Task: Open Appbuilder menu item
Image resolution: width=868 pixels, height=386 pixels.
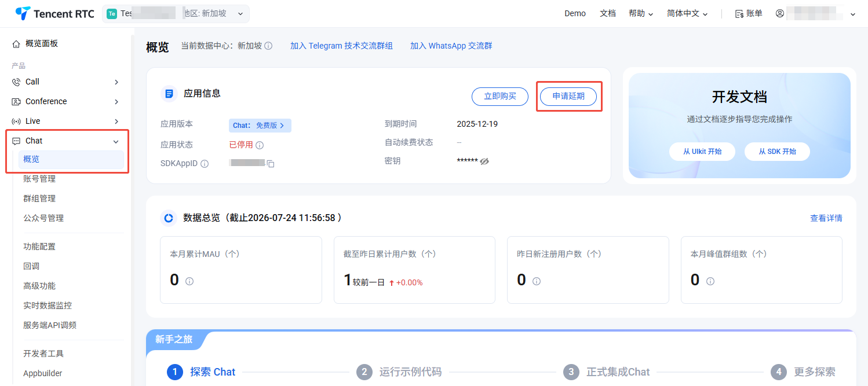Action: tap(43, 374)
